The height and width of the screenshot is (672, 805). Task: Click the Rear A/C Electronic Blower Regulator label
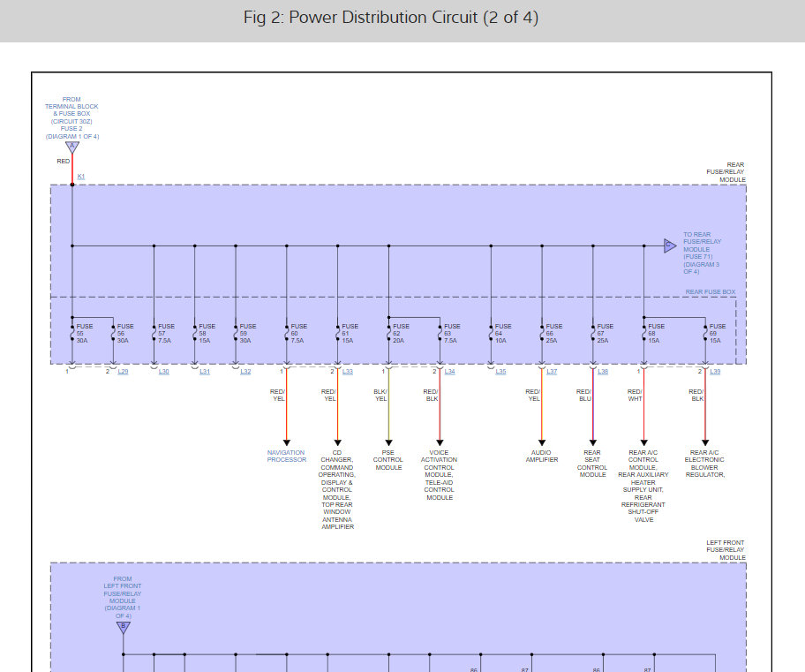click(704, 464)
